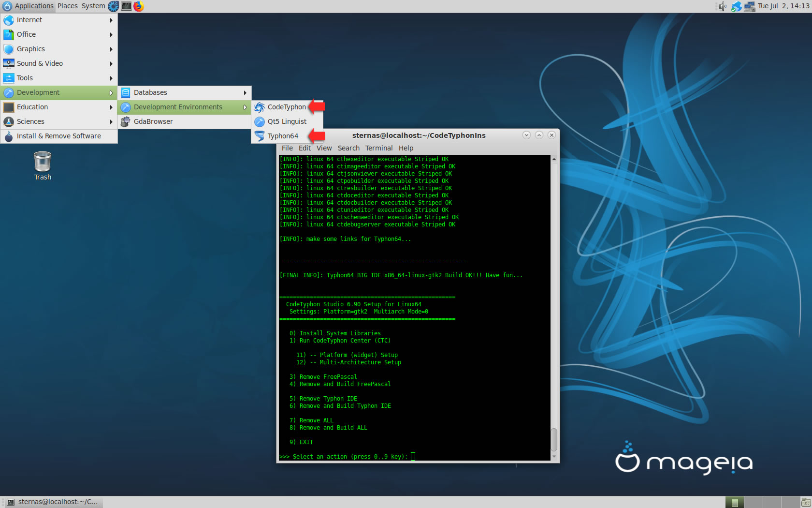Expand the Tools submenu arrow
Screen dimensions: 812x508
[111, 78]
